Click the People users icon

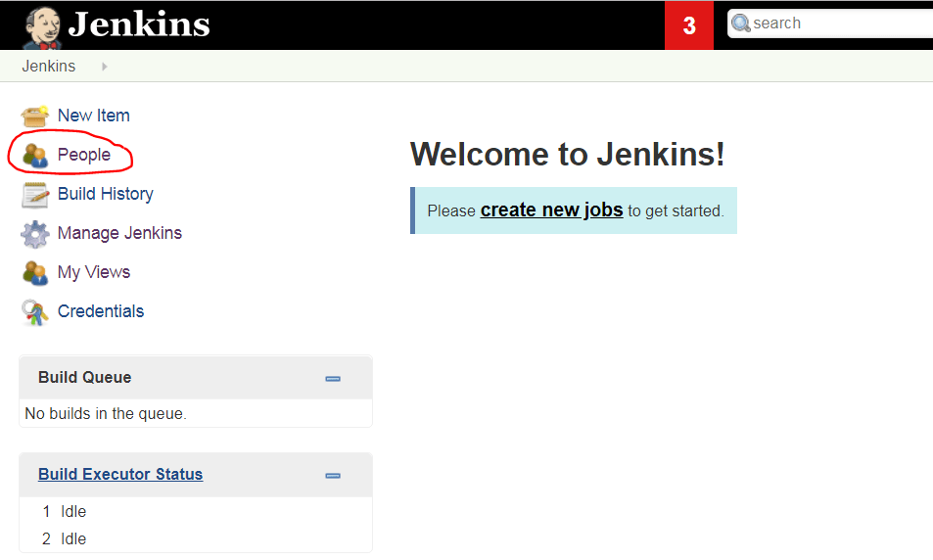click(x=35, y=156)
